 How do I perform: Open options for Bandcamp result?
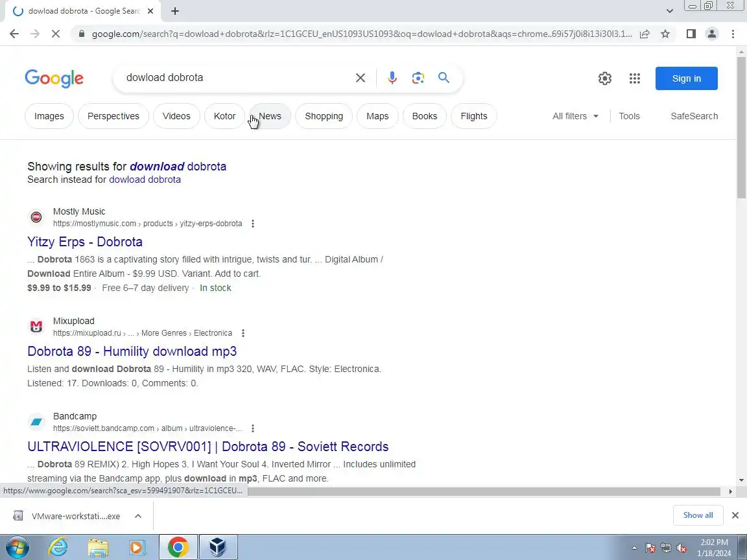pyautogui.click(x=253, y=428)
